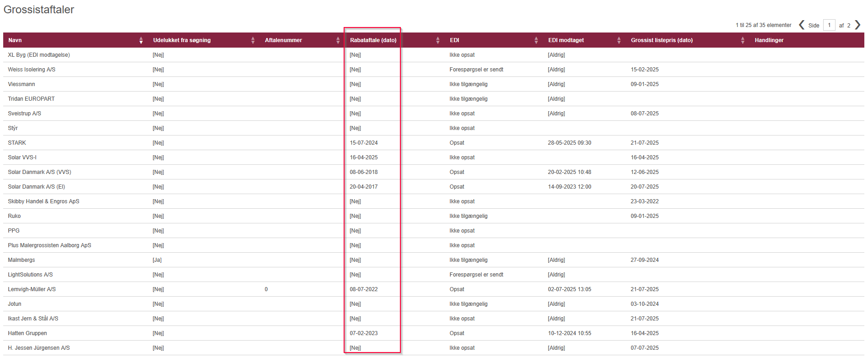The height and width of the screenshot is (358, 868).
Task: Click list price date 15-02-2025
Action: point(645,70)
